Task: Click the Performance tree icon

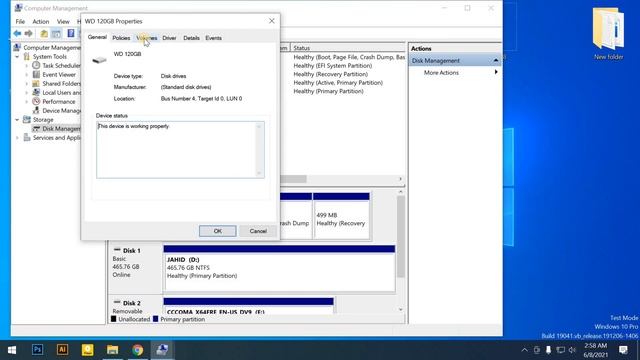Action: pyautogui.click(x=36, y=101)
